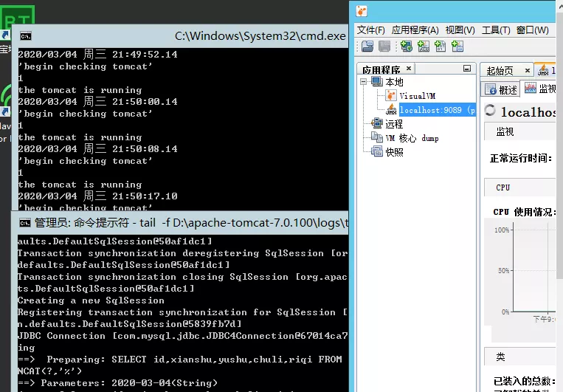This screenshot has height=392, width=563.
Task: Click 'Creating a new SqlSession' log line
Action: (x=91, y=300)
